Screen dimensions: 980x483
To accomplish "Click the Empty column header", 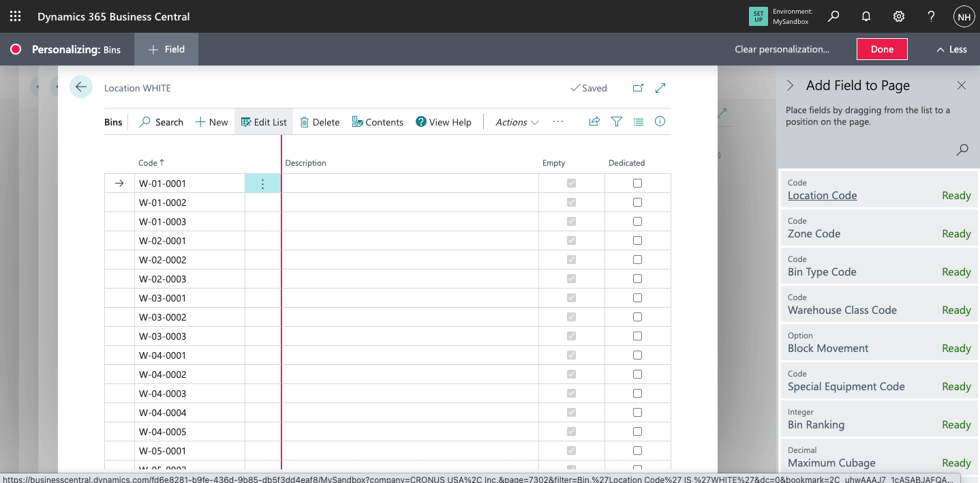I will click(x=553, y=163).
